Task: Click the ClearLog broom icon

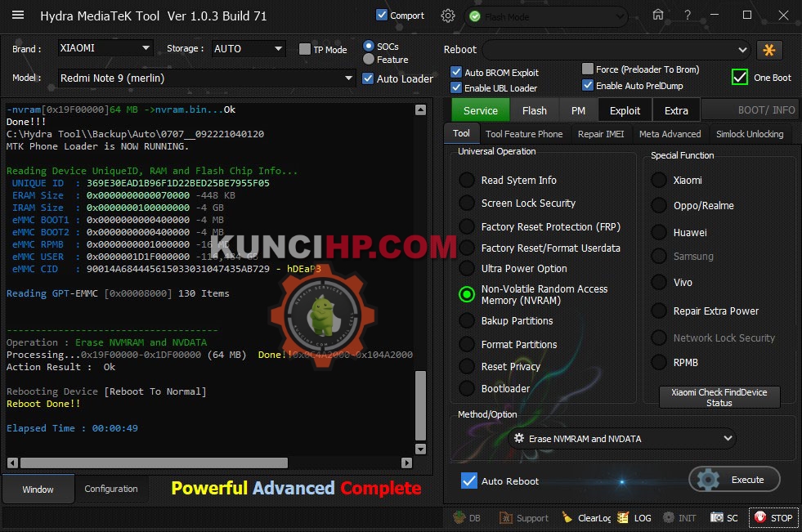Action: click(567, 517)
